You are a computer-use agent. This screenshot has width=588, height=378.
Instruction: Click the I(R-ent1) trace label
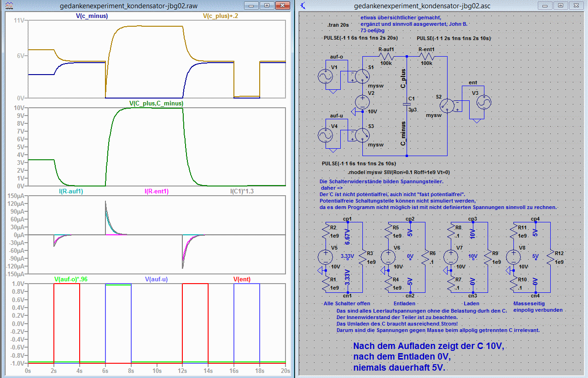157,191
